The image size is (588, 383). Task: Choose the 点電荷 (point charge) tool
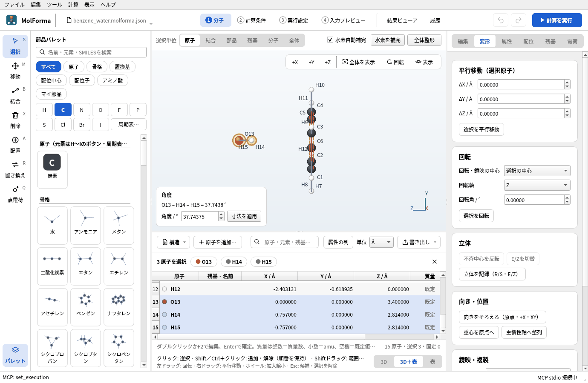pyautogui.click(x=15, y=194)
